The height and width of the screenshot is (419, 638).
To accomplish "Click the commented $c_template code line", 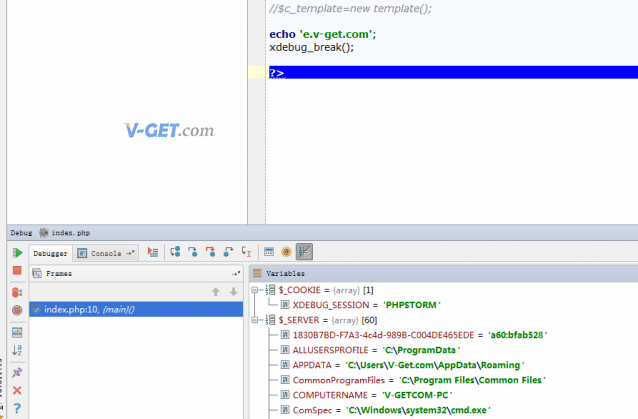I will point(350,9).
